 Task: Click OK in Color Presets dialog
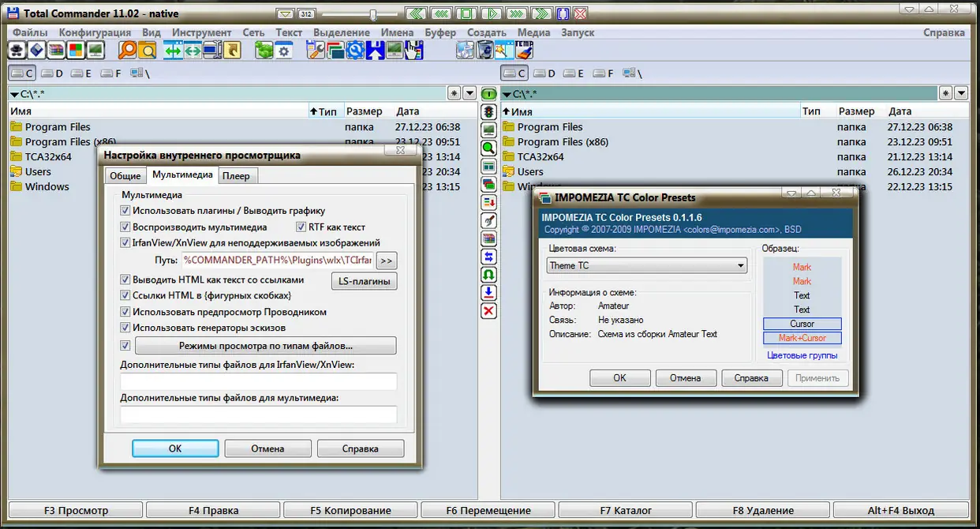[620, 378]
